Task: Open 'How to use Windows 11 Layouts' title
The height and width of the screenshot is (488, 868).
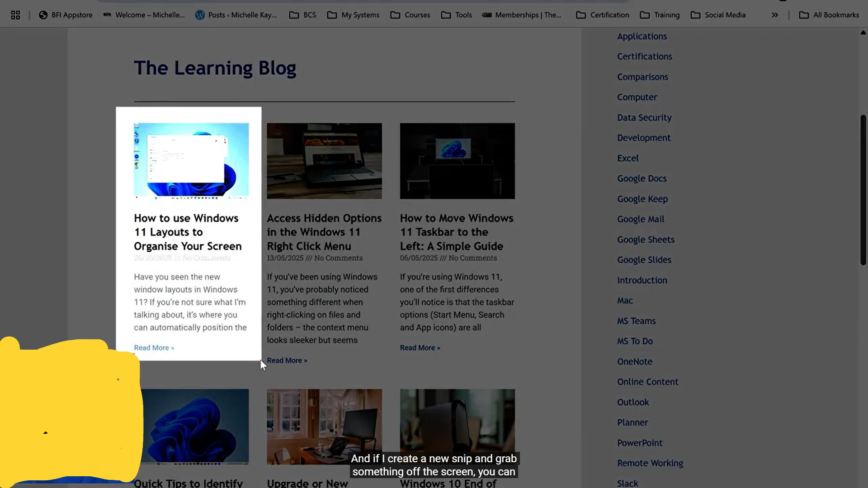Action: [x=188, y=232]
